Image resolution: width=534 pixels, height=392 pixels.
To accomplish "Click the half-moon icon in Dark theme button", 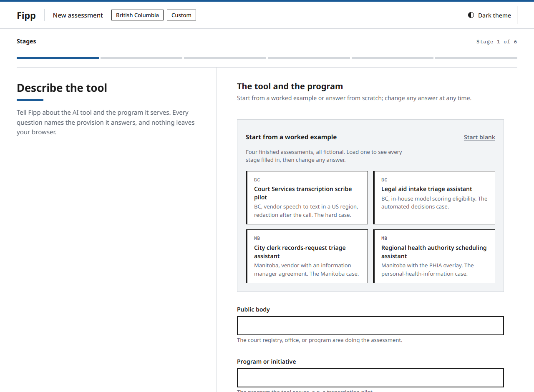I will (x=471, y=15).
